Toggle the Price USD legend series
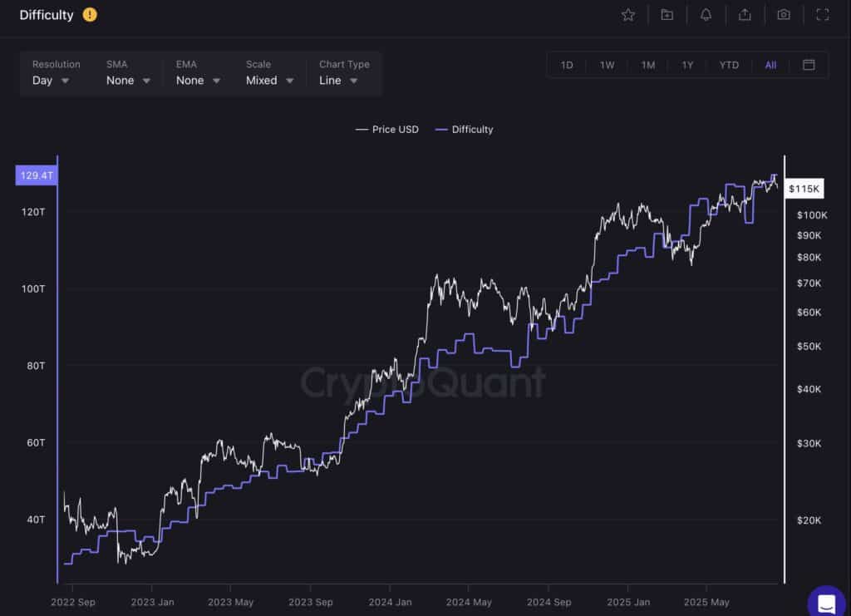The width and height of the screenshot is (851, 616). [x=387, y=129]
